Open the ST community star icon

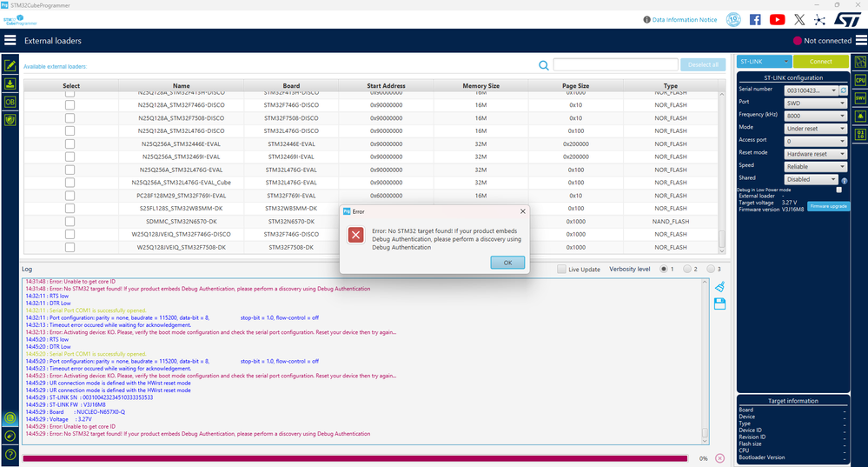pyautogui.click(x=819, y=19)
